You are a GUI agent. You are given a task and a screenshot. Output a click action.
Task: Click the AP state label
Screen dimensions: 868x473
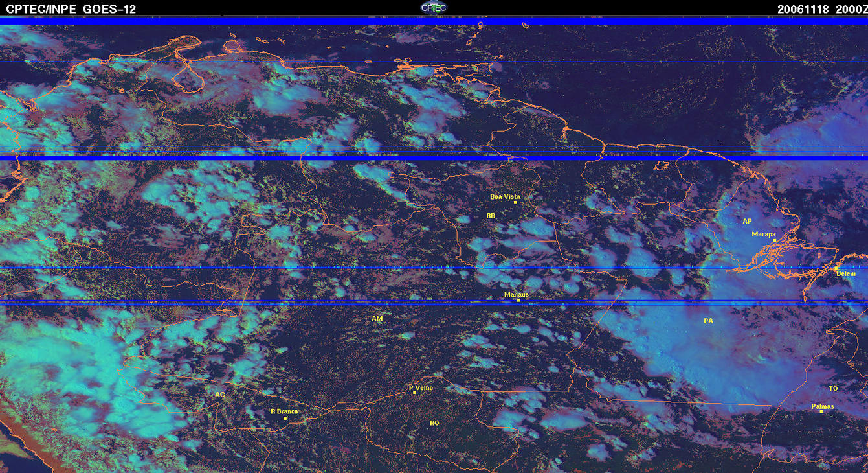click(747, 221)
